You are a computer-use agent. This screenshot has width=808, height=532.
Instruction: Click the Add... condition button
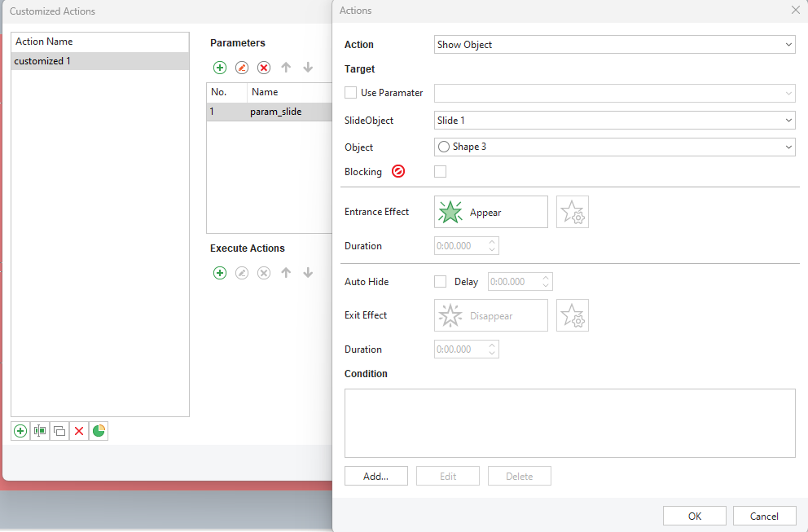[376, 477]
